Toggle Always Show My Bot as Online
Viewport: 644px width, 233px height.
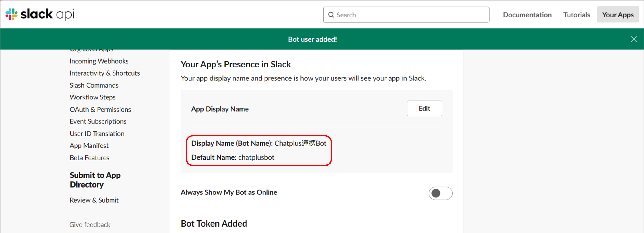(440, 193)
